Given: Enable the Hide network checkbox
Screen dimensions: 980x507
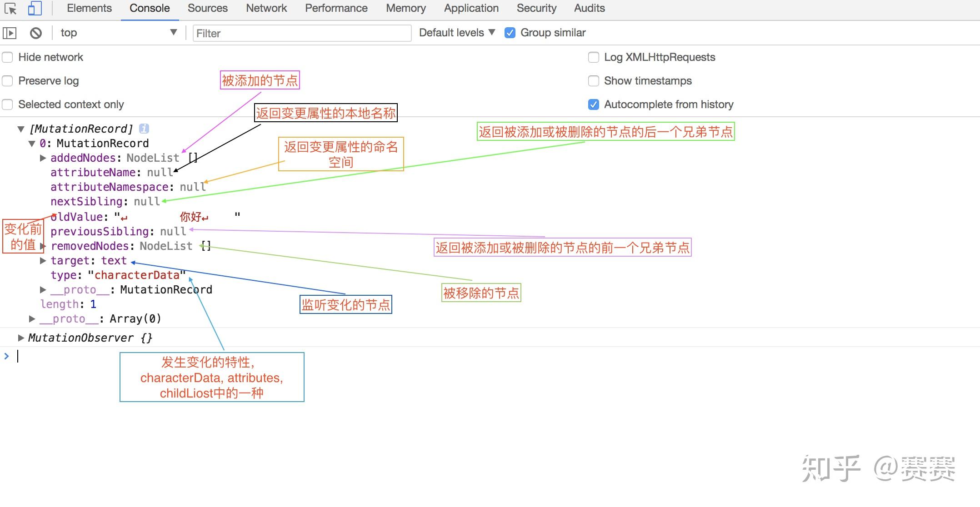Looking at the screenshot, I should [7, 57].
